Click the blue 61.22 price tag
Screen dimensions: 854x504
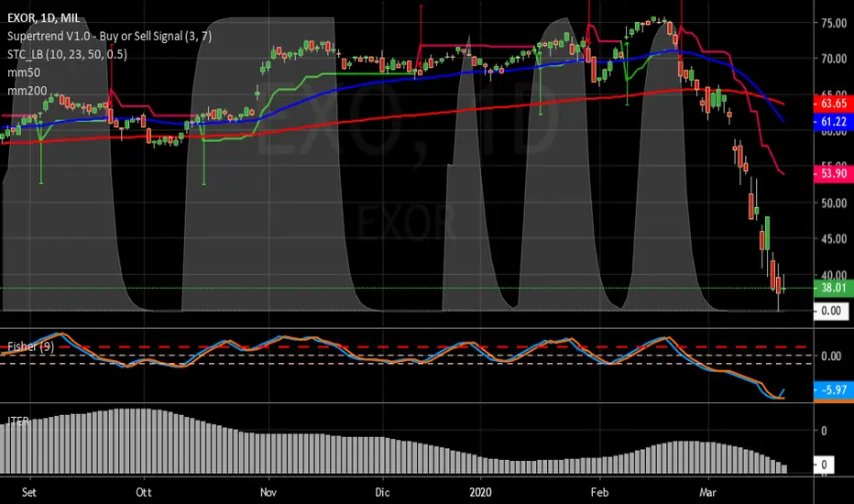click(833, 122)
